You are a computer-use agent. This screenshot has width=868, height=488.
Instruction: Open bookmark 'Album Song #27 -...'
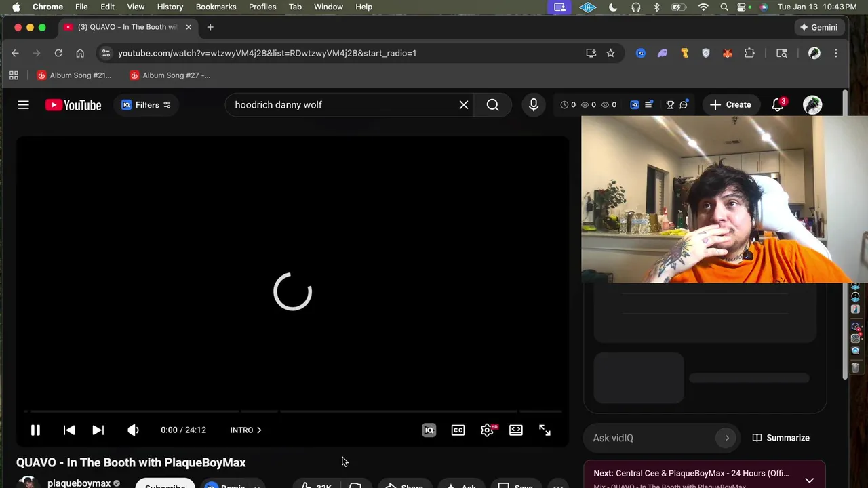170,75
